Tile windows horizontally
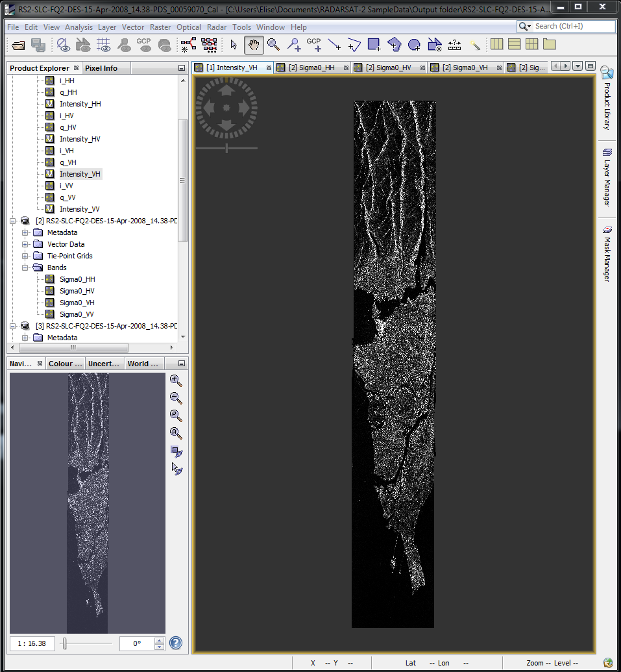The image size is (621, 672). [x=497, y=44]
